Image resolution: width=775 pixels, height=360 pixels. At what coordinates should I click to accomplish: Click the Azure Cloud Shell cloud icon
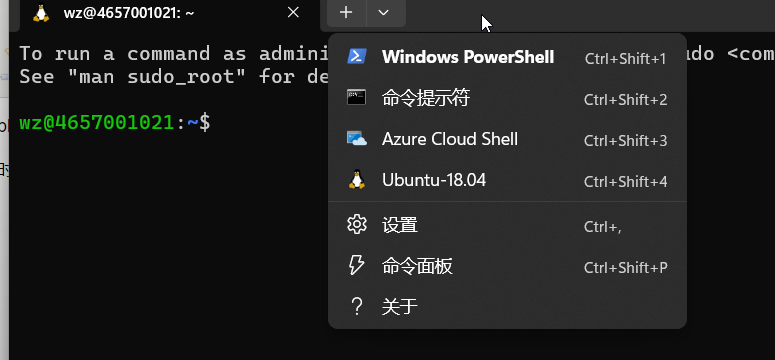pos(356,138)
